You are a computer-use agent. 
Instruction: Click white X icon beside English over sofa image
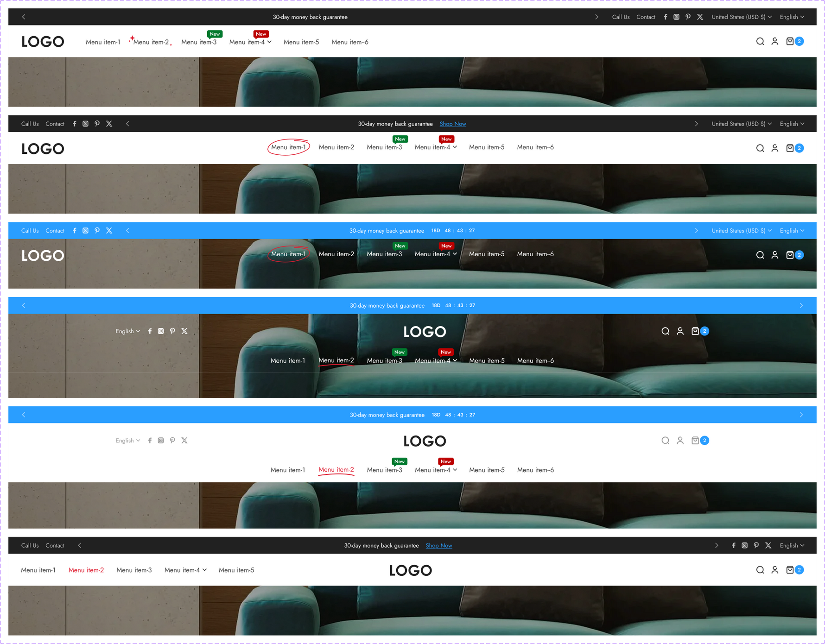click(184, 331)
